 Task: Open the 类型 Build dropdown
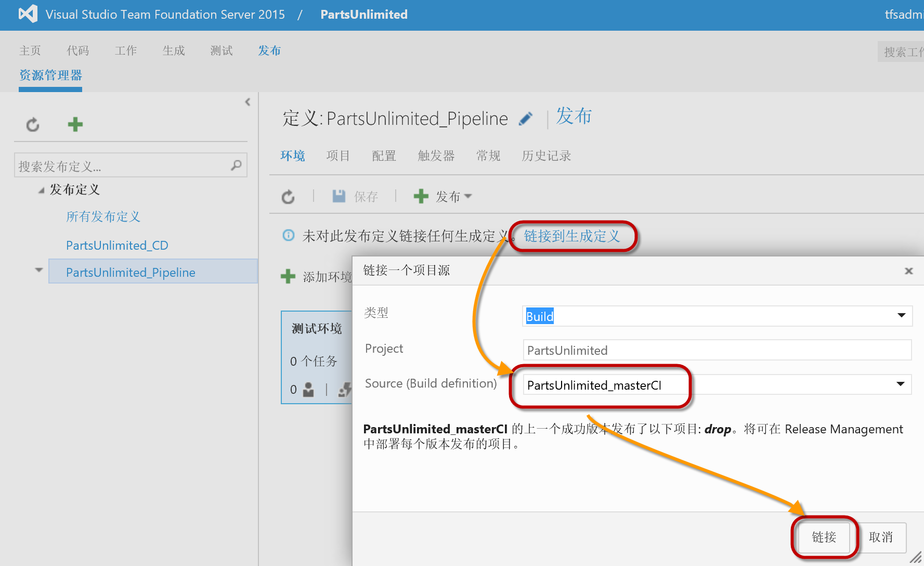coord(902,315)
